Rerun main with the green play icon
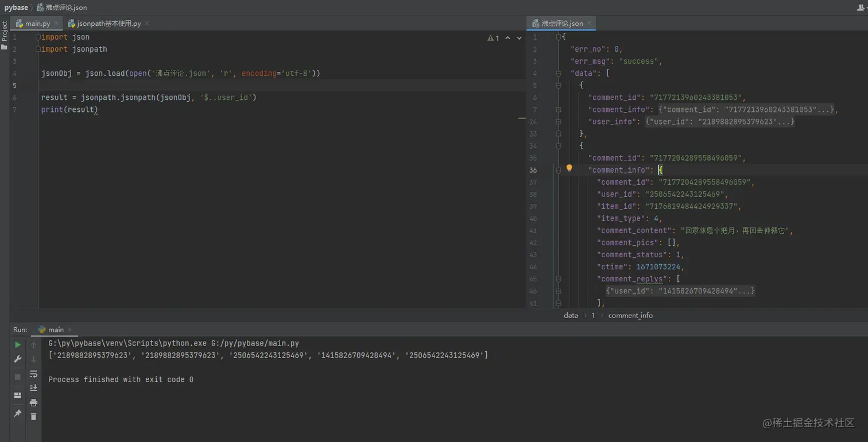The height and width of the screenshot is (442, 868). pos(18,344)
